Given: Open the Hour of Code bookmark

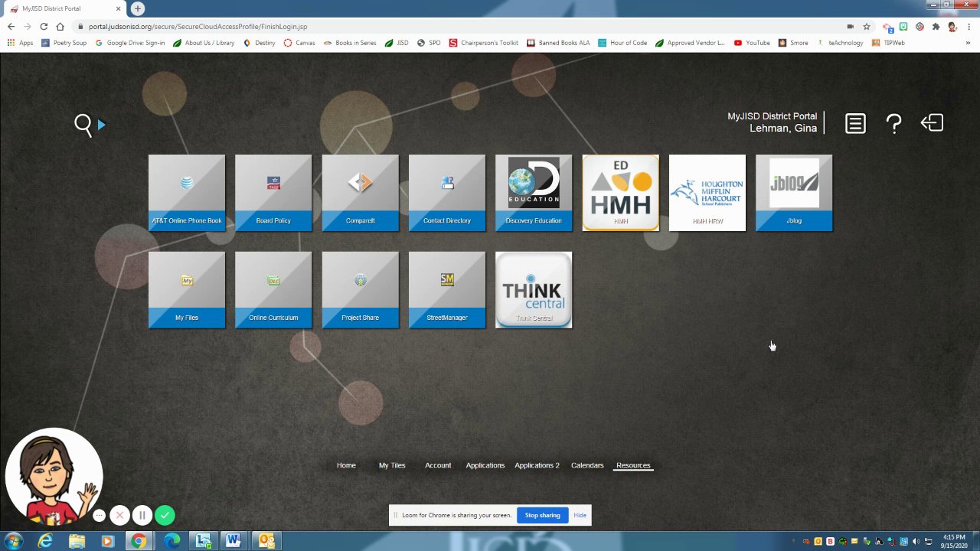Looking at the screenshot, I should pyautogui.click(x=623, y=43).
